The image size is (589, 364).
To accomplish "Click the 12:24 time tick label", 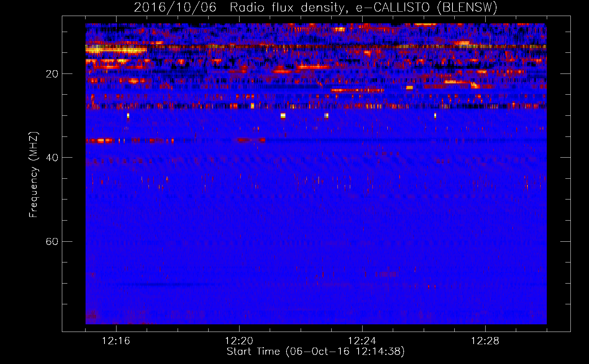I will 362,341.
